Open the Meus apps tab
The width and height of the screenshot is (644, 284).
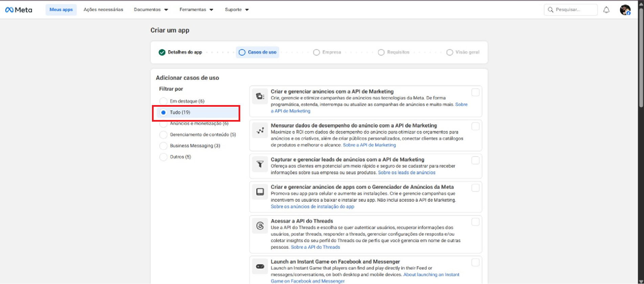[61, 10]
